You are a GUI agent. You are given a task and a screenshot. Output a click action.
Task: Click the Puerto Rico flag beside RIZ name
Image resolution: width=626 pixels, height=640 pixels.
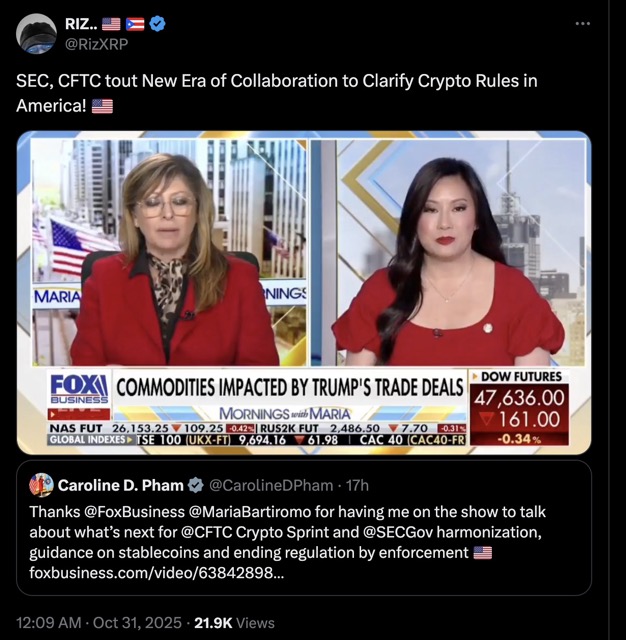[135, 24]
